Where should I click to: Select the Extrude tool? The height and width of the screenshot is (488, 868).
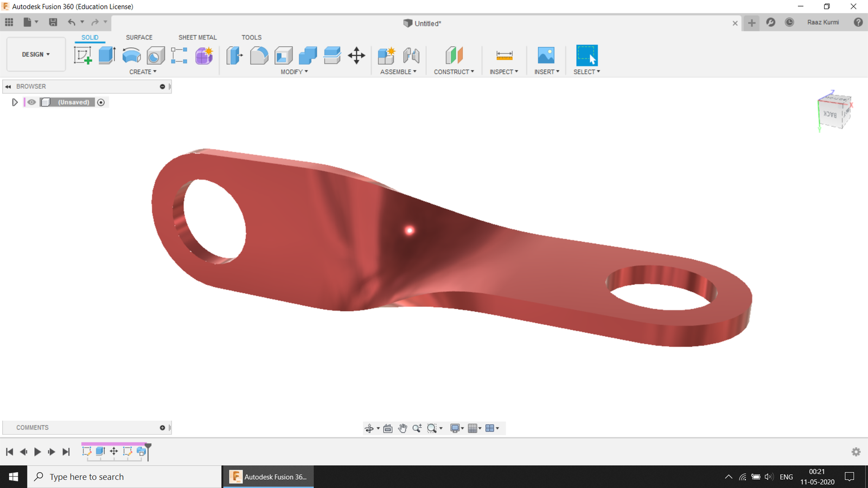click(x=107, y=55)
